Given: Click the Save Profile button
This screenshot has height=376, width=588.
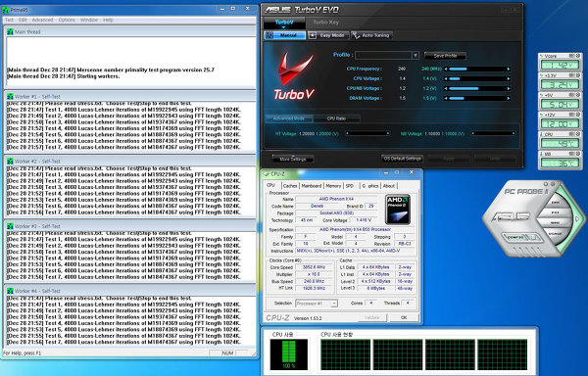Looking at the screenshot, I should tap(445, 56).
